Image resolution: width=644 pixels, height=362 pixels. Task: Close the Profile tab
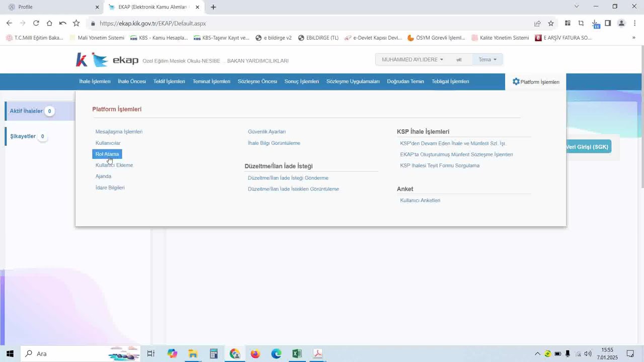(x=97, y=7)
